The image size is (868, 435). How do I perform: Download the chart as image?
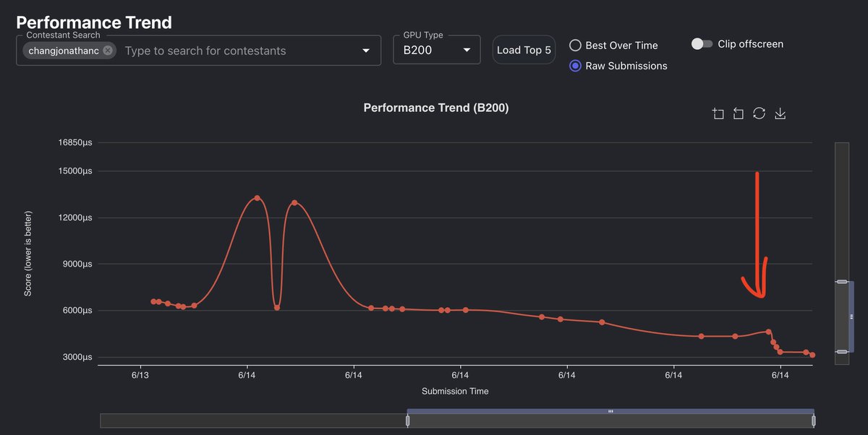tap(780, 113)
